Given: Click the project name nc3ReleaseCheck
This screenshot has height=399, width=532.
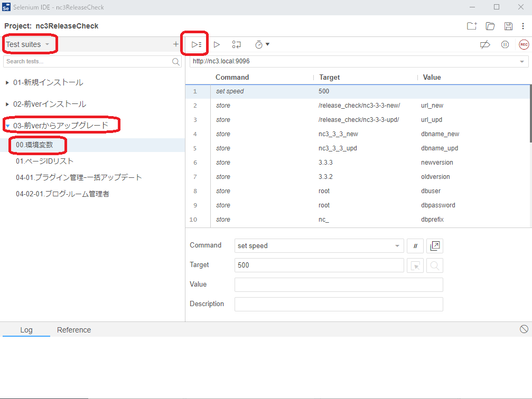Looking at the screenshot, I should click(x=67, y=26).
